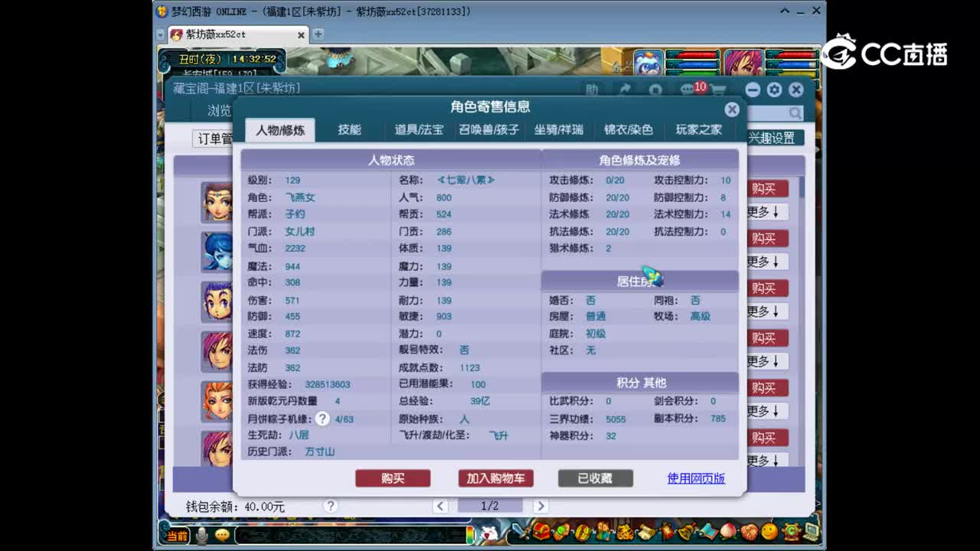980x551 pixels.
Task: Click the 兴趣设置 button
Action: pos(775,138)
